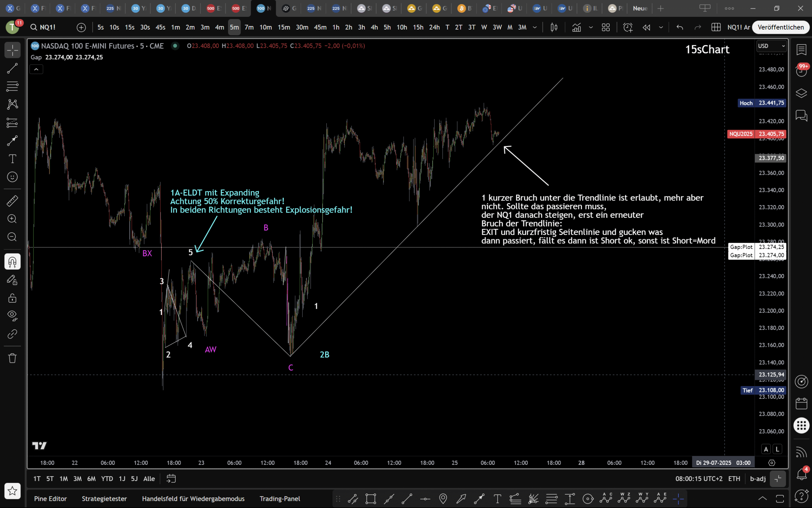Image resolution: width=812 pixels, height=508 pixels.
Task: Toggle magnet mode on the left toolbar
Action: coord(12,262)
